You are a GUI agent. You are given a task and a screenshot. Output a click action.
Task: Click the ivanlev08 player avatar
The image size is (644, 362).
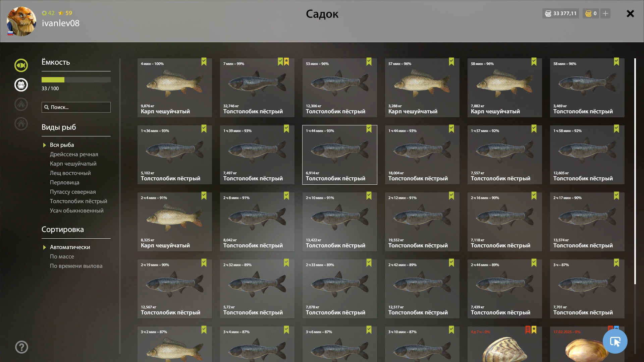(21, 21)
